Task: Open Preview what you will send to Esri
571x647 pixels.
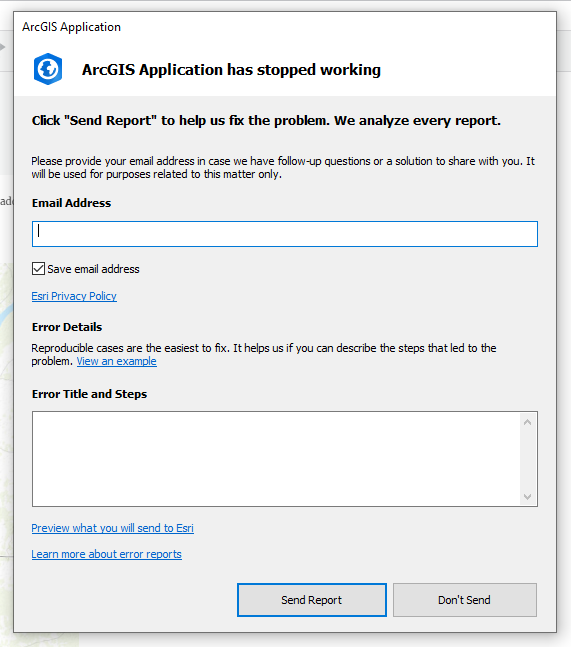Action: pyautogui.click(x=113, y=528)
